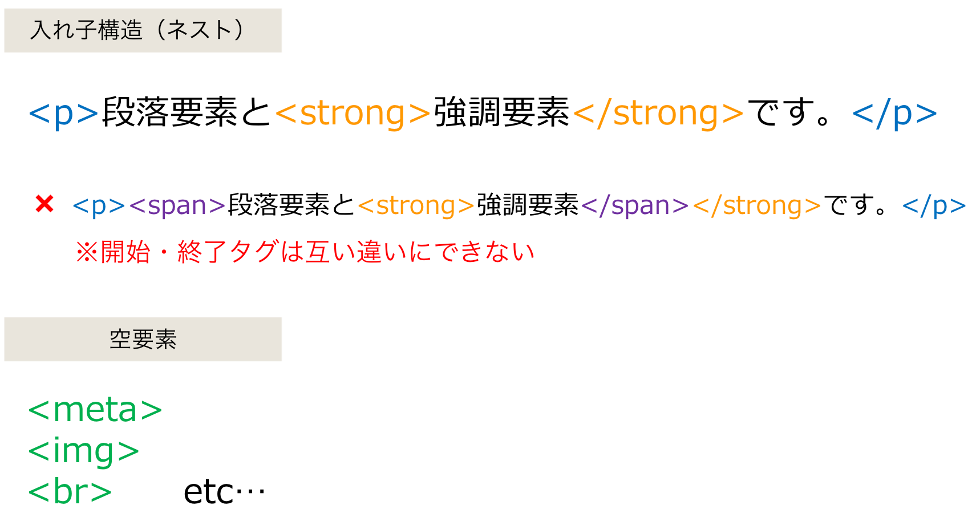Click the red X mark icon

[x=44, y=204]
